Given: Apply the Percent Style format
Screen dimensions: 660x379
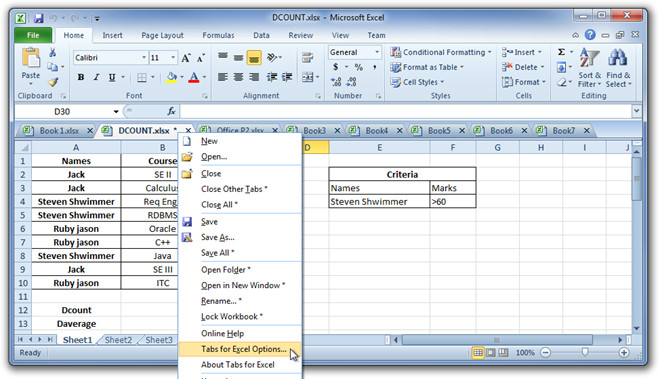Looking at the screenshot, I should (359, 67).
